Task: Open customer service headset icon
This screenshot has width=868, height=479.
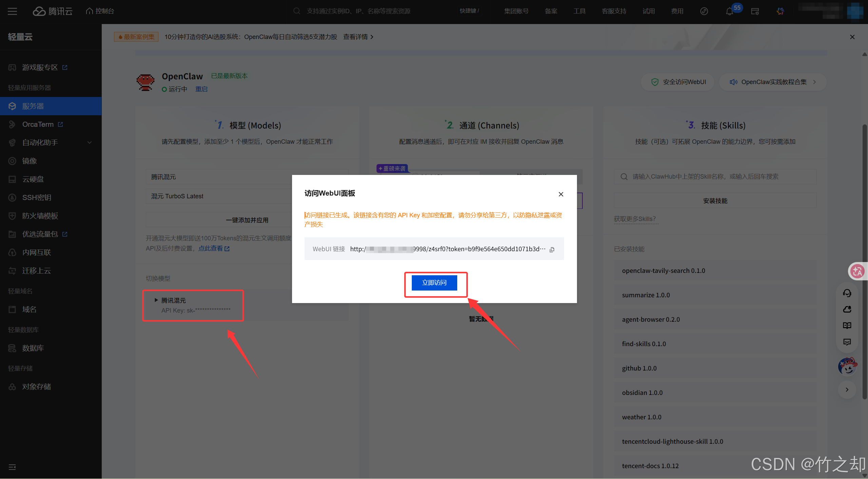Action: (847, 293)
